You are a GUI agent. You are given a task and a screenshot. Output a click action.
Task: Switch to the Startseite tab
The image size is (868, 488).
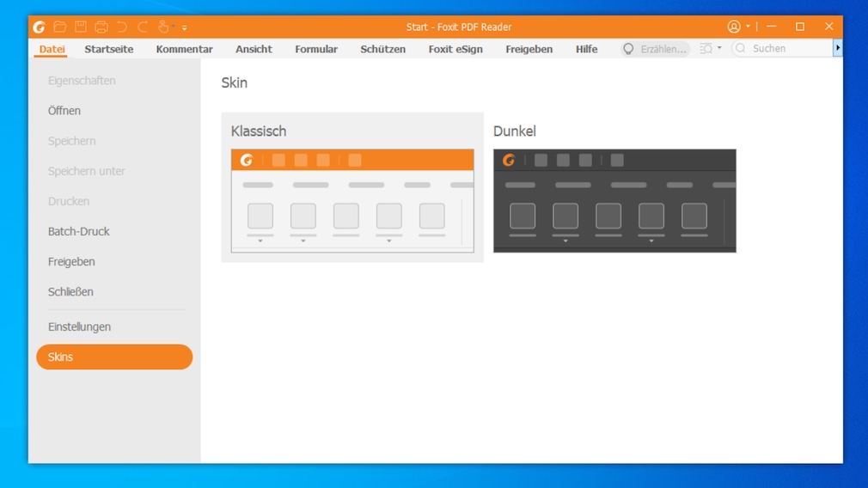(x=109, y=49)
